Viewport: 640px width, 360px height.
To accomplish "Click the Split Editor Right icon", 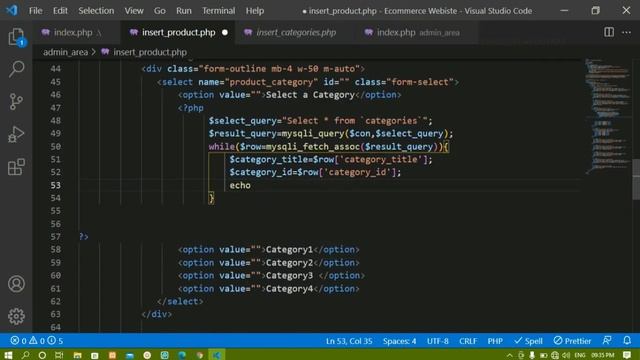I will [609, 32].
